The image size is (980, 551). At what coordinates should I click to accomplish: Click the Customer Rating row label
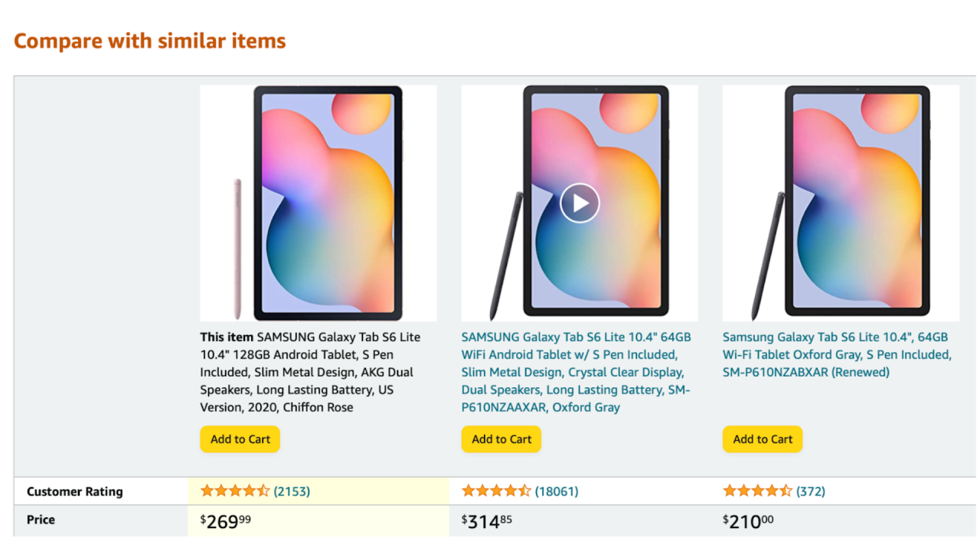click(x=75, y=491)
